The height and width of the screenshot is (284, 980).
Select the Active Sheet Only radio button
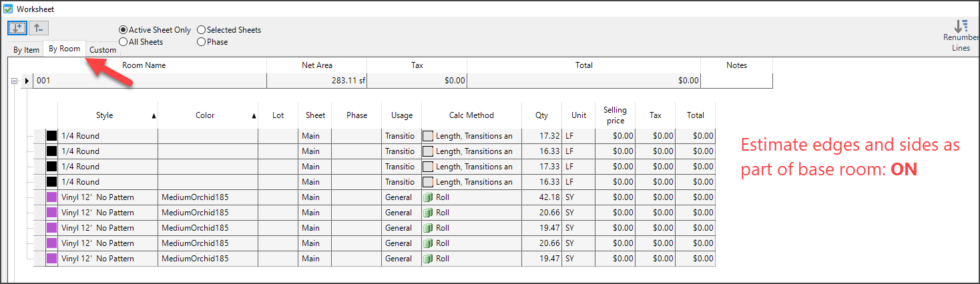point(123,30)
